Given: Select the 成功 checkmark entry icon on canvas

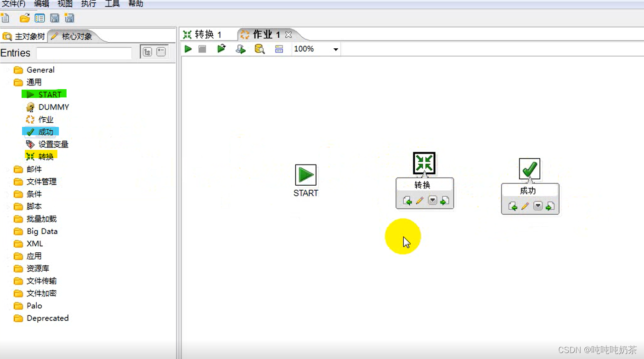Looking at the screenshot, I should pos(530,169).
